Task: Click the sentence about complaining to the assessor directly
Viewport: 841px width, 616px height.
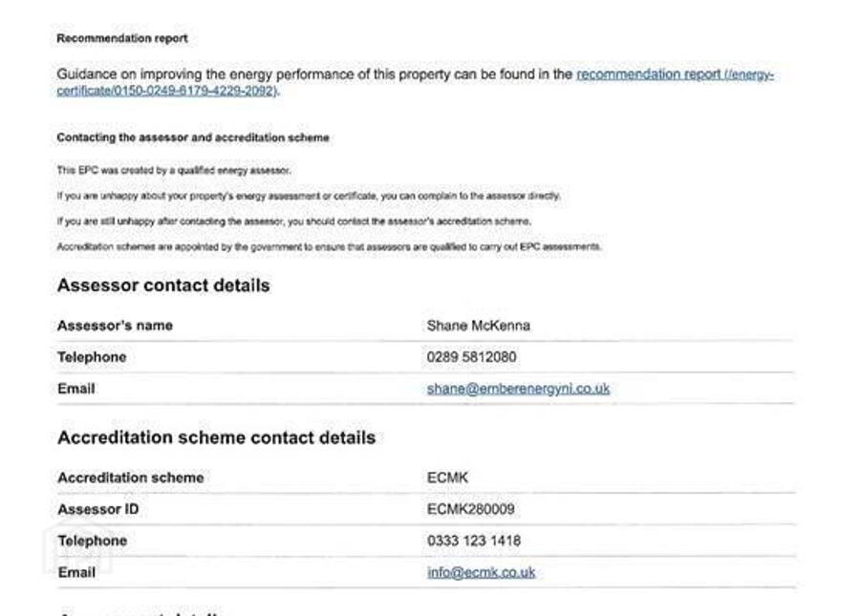Action: pyautogui.click(x=309, y=196)
